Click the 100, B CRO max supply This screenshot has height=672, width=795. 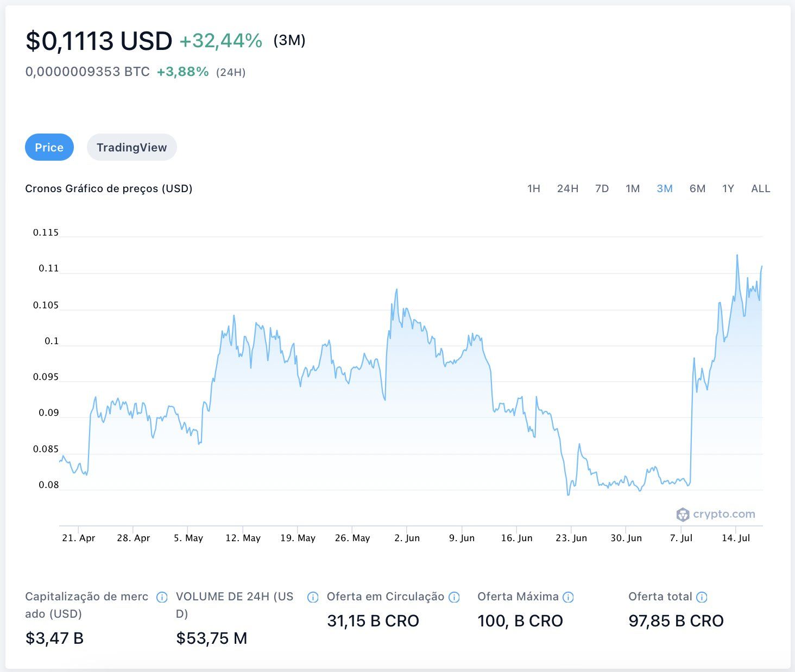tap(520, 620)
